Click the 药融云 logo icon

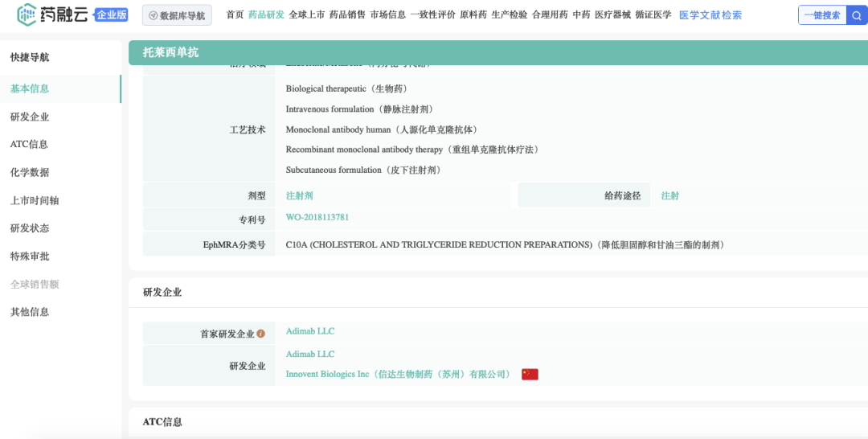28,14
